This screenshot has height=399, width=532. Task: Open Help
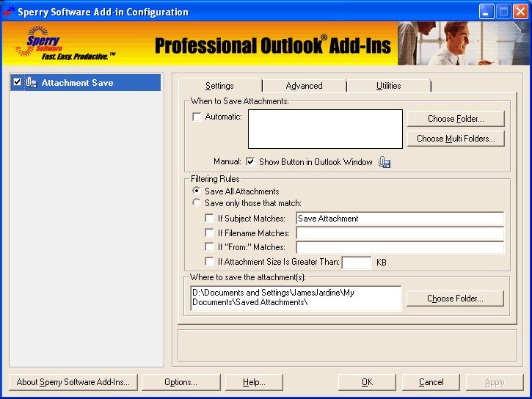click(254, 382)
